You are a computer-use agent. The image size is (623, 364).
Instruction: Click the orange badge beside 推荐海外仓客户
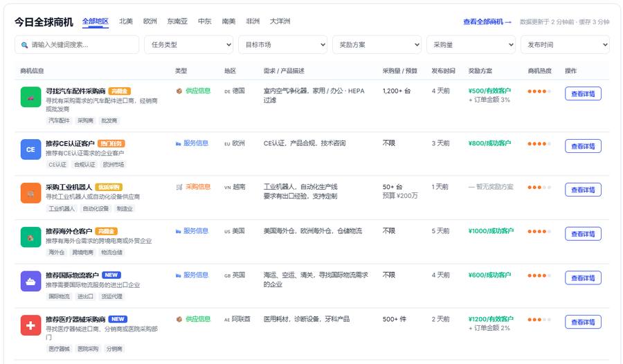pos(106,231)
